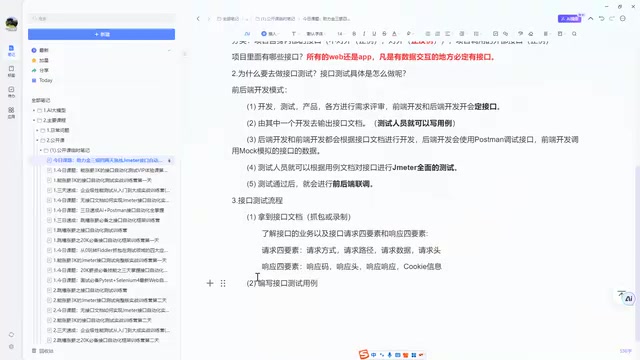Click the plus icon beside the 编写接口测试用例 line
This screenshot has width=640, height=360.
pyautogui.click(x=210, y=283)
